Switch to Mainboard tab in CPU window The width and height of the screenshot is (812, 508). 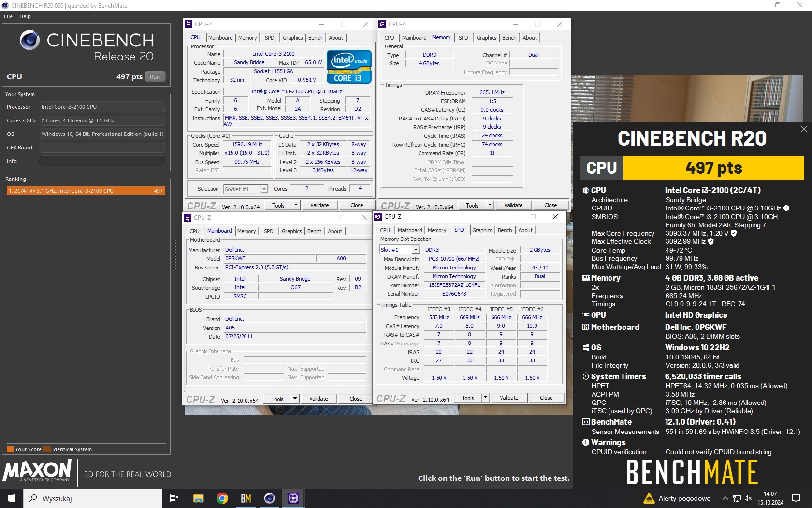click(x=220, y=38)
